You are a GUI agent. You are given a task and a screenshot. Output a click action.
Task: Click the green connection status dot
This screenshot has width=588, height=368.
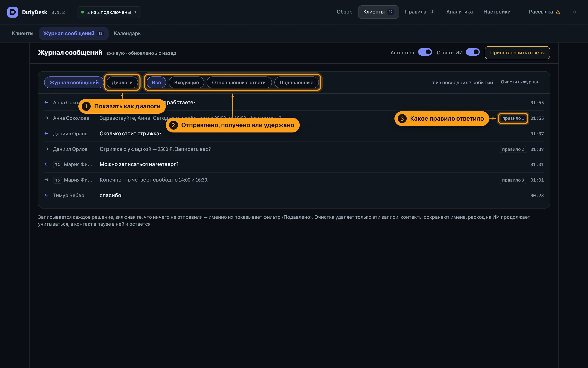tap(83, 12)
